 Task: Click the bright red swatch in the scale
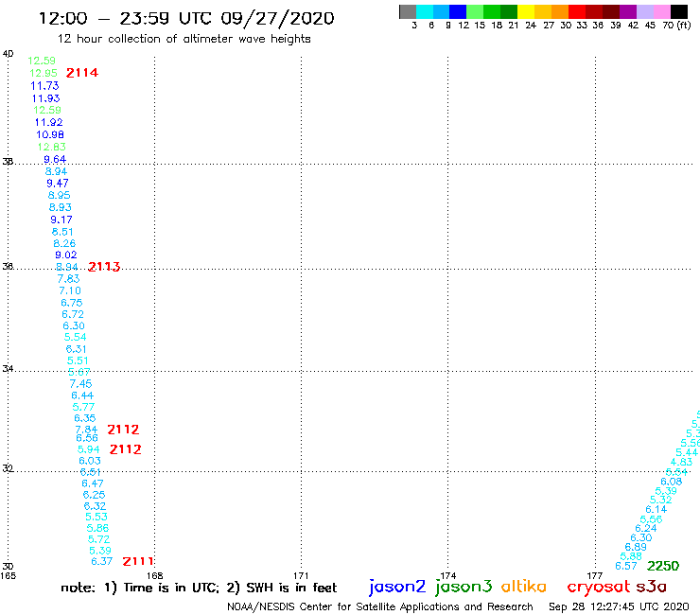577,11
